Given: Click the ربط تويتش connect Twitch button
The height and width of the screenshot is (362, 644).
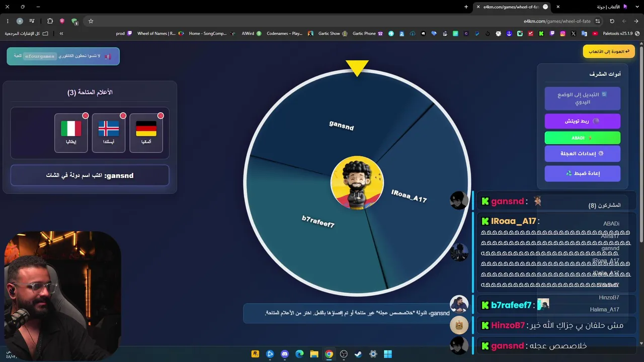Looking at the screenshot, I should click(x=582, y=121).
